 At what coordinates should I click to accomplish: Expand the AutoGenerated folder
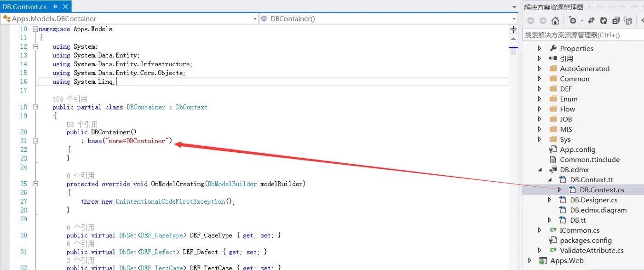point(540,69)
